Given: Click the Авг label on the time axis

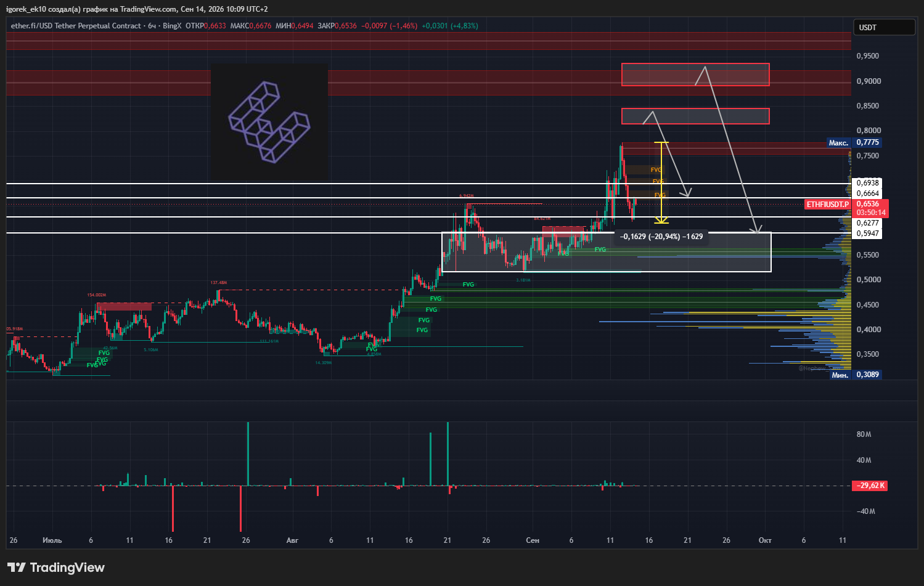Looking at the screenshot, I should [292, 540].
